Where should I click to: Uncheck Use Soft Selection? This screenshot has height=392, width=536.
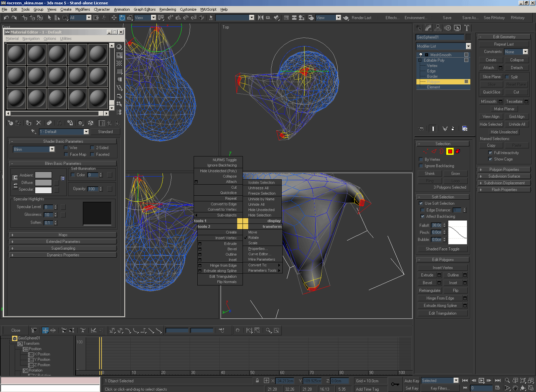tap(421, 203)
